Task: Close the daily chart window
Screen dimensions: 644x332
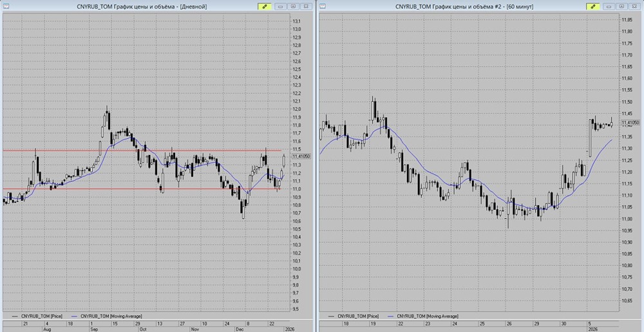Action: click(306, 6)
